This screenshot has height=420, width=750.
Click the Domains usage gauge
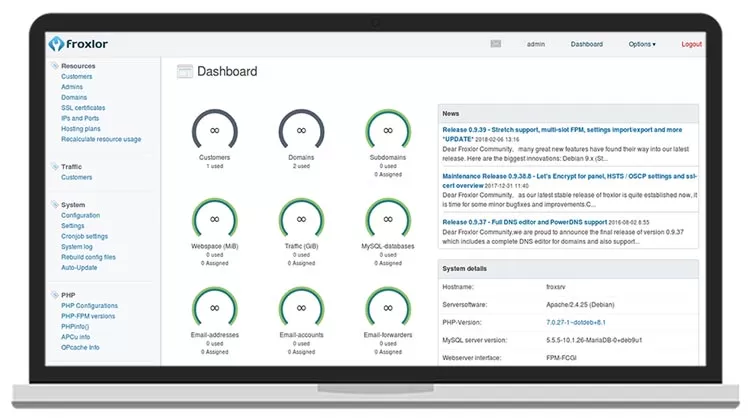tap(301, 129)
